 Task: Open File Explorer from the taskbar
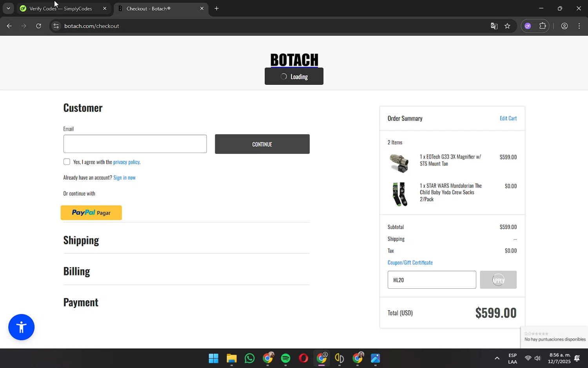coord(232,358)
